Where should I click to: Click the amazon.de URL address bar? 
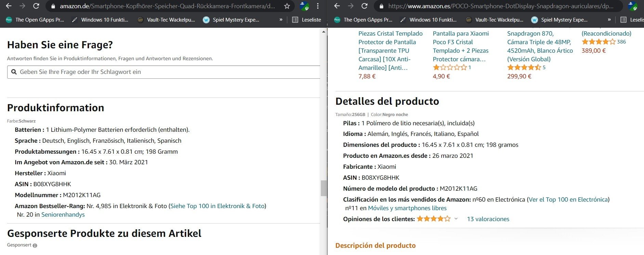[167, 6]
